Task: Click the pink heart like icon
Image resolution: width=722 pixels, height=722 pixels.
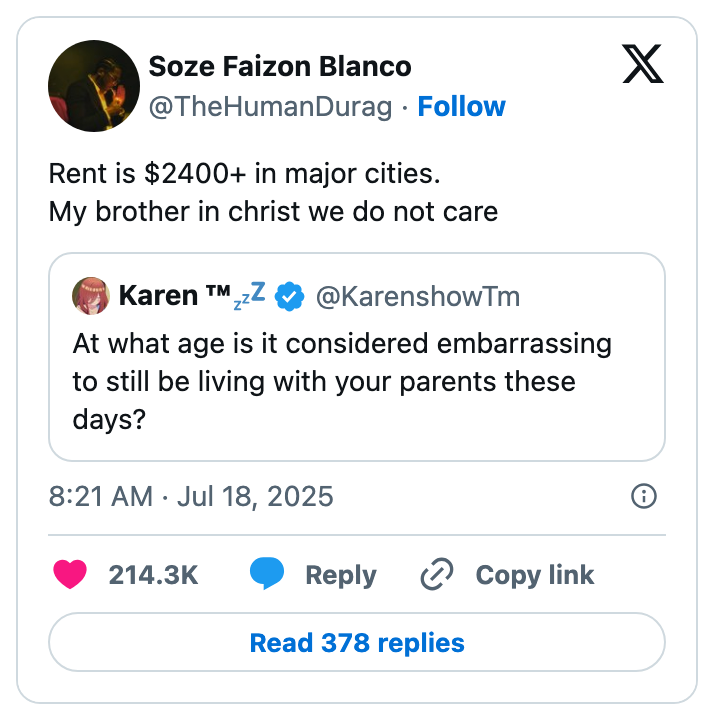Action: pos(70,575)
